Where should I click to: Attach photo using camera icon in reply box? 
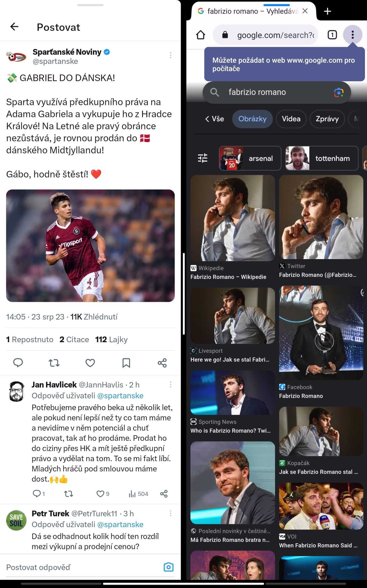(168, 567)
